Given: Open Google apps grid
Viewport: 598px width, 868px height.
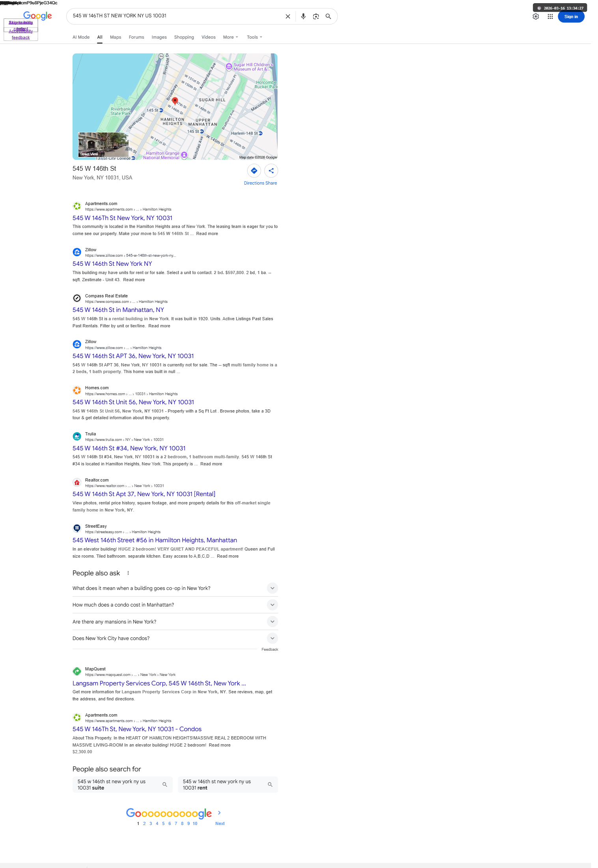Looking at the screenshot, I should tap(550, 17).
